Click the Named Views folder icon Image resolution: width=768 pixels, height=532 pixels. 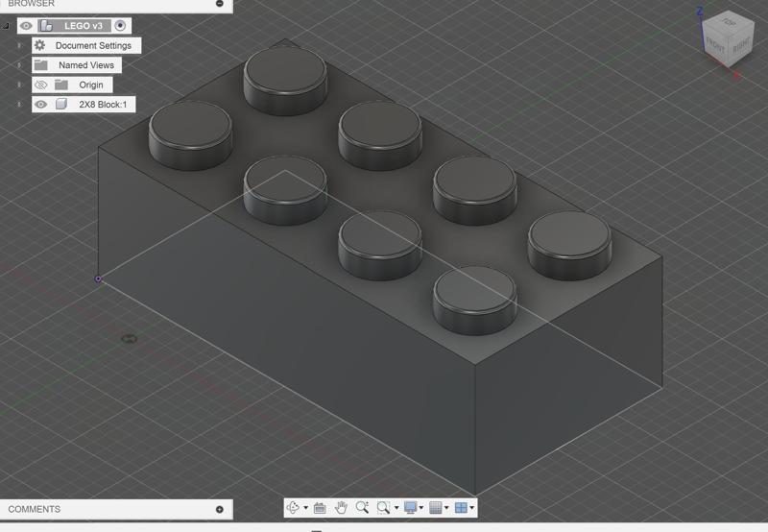(x=41, y=65)
